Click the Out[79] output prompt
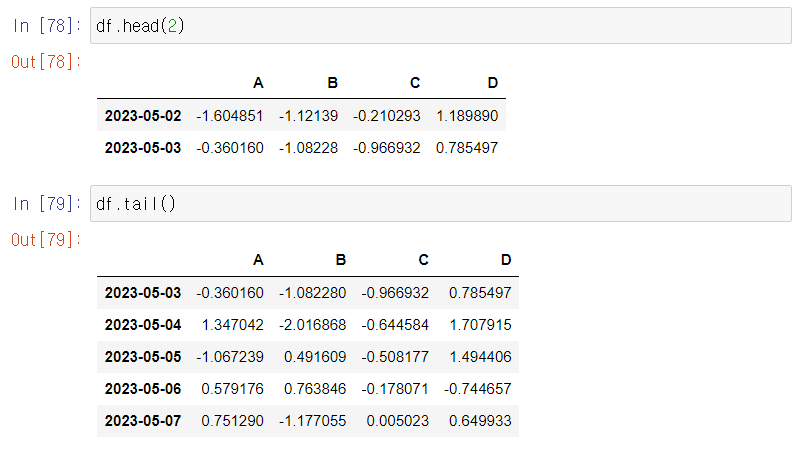 [x=46, y=239]
